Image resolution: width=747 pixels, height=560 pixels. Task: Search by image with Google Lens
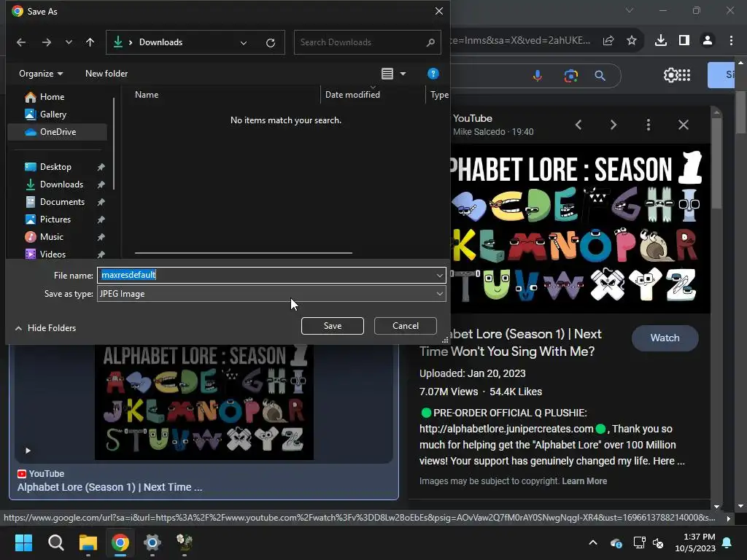[570, 76]
